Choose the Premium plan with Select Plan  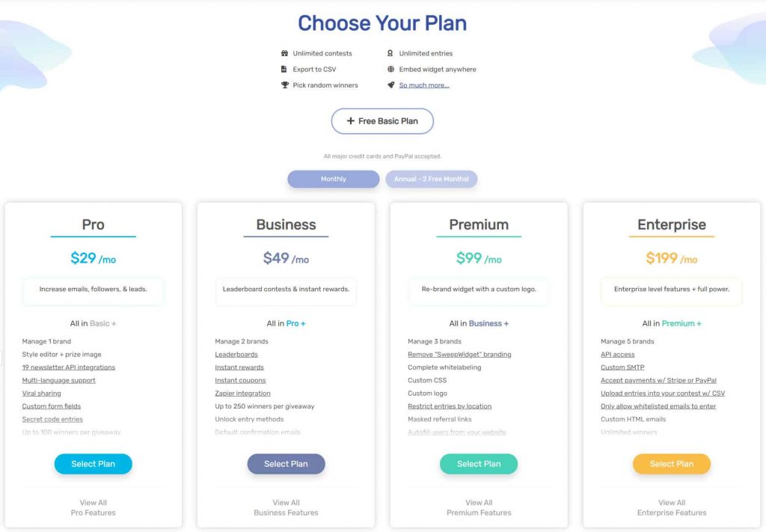pos(479,464)
